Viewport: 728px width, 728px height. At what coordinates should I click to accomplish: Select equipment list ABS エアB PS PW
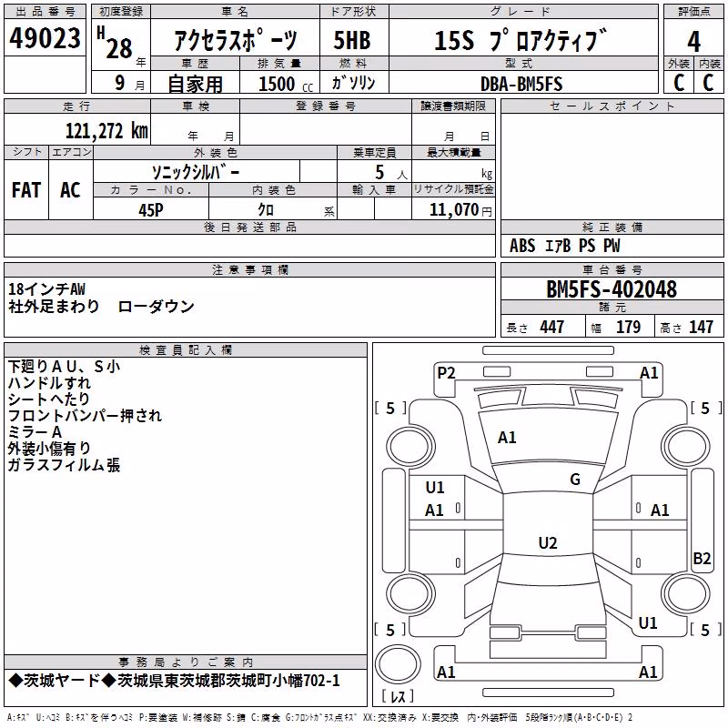tap(564, 246)
